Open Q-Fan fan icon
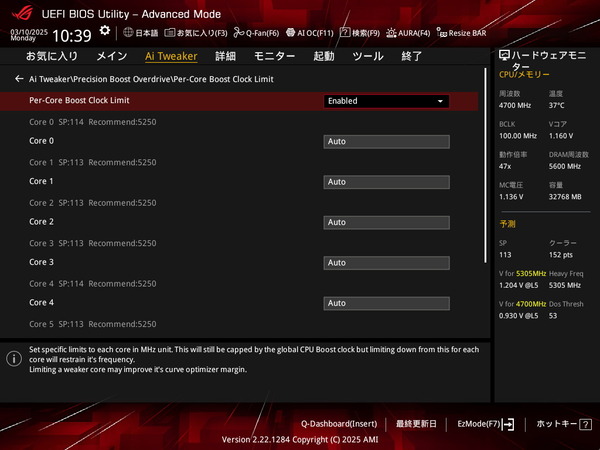The image size is (600, 450). (239, 33)
